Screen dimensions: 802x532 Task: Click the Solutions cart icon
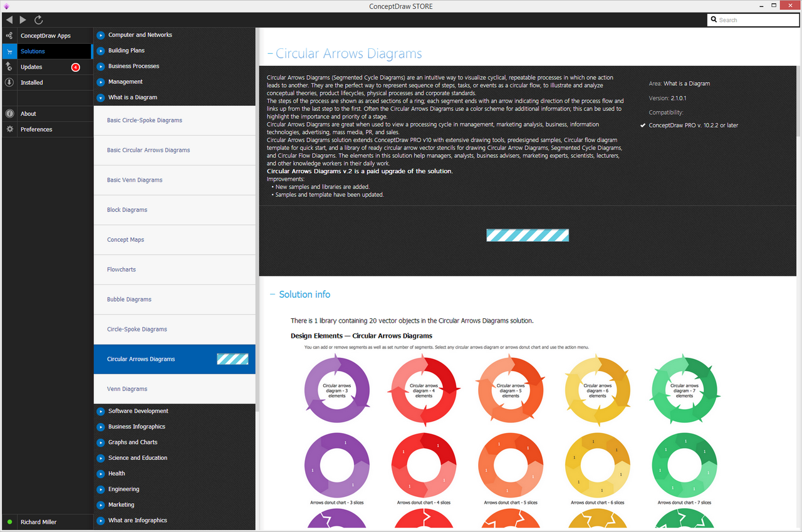coord(9,51)
